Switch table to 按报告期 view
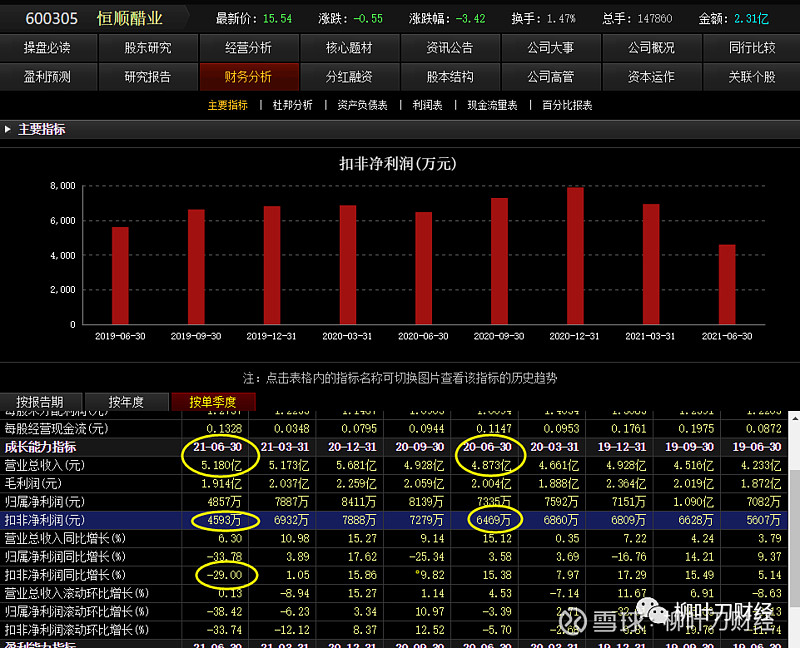This screenshot has height=648, width=800. (x=40, y=402)
